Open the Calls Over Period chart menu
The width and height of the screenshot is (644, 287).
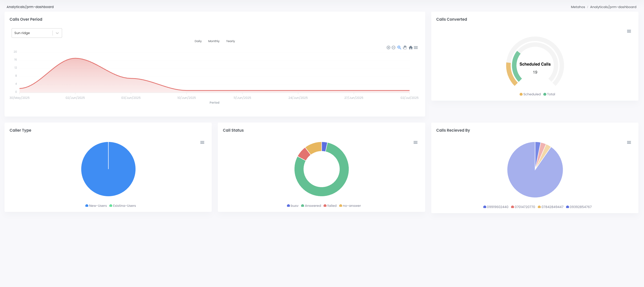pos(416,47)
